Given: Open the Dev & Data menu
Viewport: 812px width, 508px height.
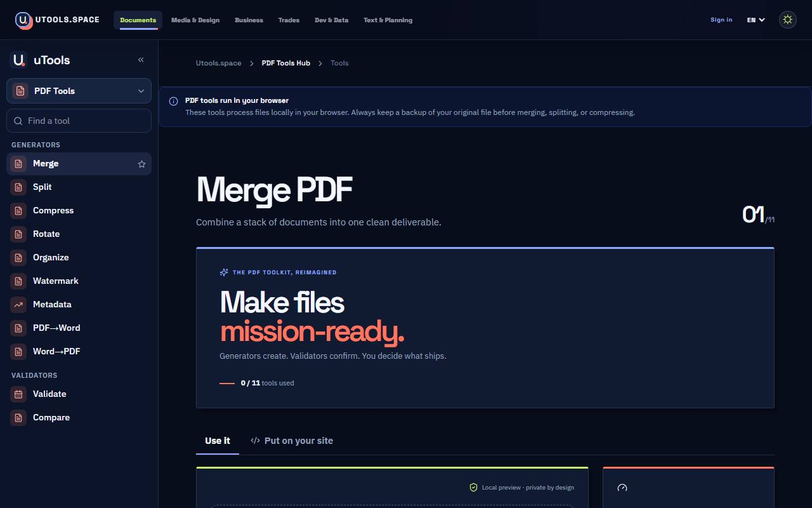Looking at the screenshot, I should click(x=331, y=20).
